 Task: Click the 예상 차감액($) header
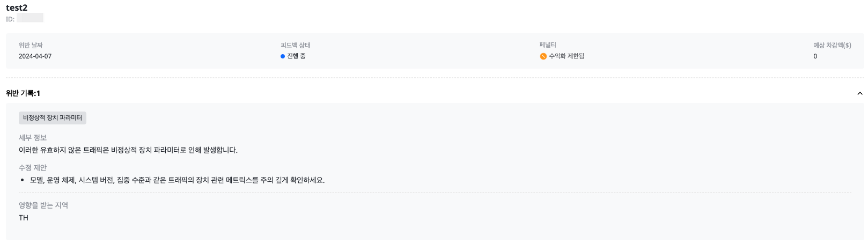832,46
